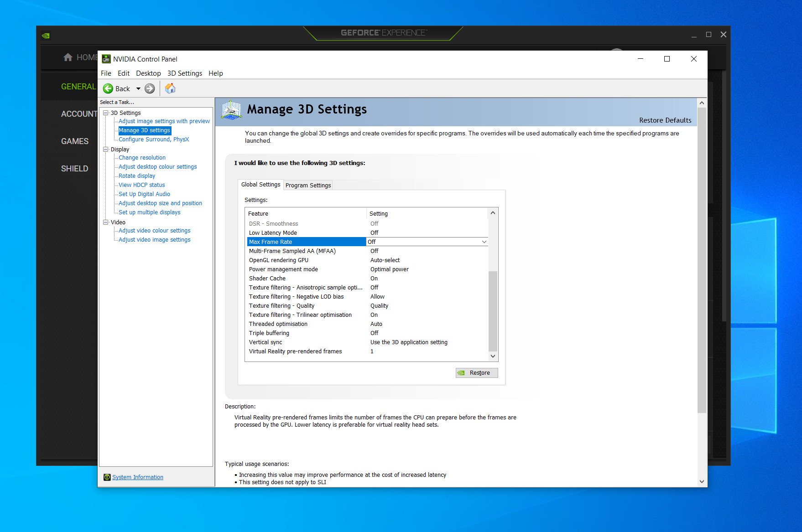
Task: Click the Forward arrow icon in toolbar
Action: pos(150,88)
